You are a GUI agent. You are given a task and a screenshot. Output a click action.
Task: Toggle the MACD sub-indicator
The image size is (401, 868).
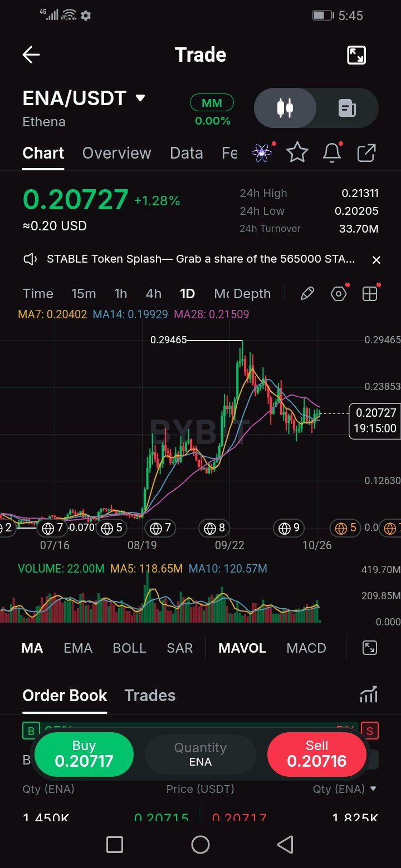click(x=306, y=648)
